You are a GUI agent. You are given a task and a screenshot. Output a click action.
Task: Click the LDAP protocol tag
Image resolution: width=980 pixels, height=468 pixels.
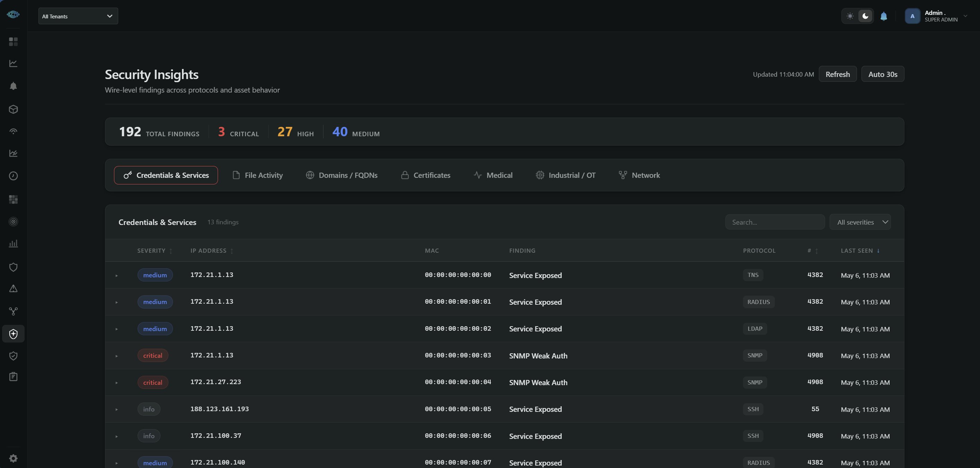(x=755, y=329)
